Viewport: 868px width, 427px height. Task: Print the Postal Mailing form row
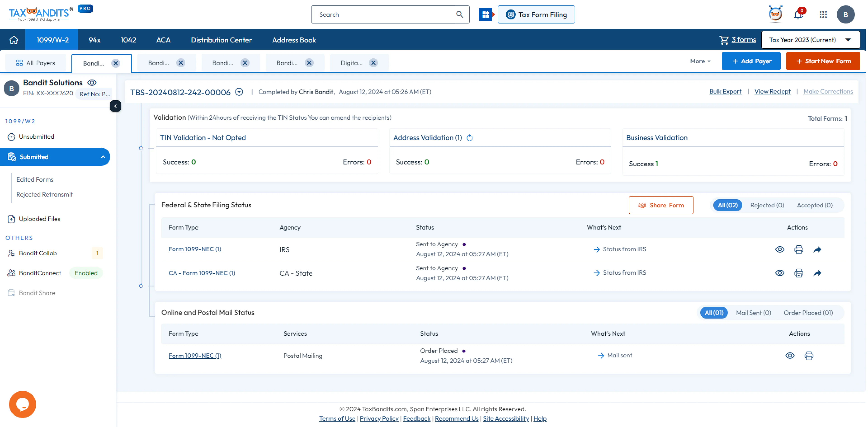coord(809,356)
